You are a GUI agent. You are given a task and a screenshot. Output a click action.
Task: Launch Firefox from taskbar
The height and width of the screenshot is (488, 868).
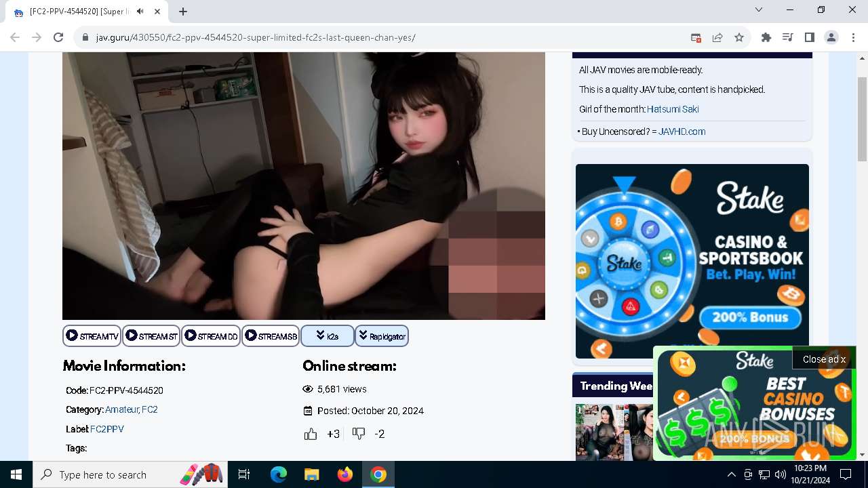click(x=345, y=474)
